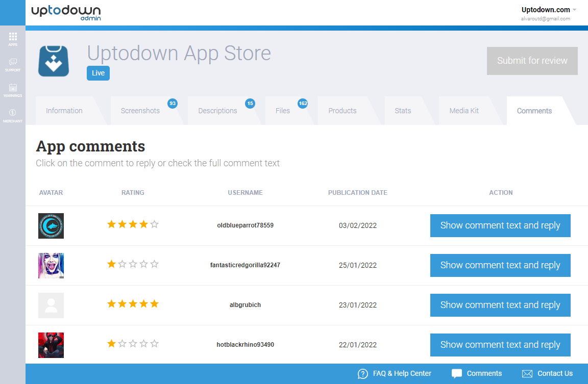Click the Screenshots badge showing 93
This screenshot has height=384, width=588.
(173, 104)
